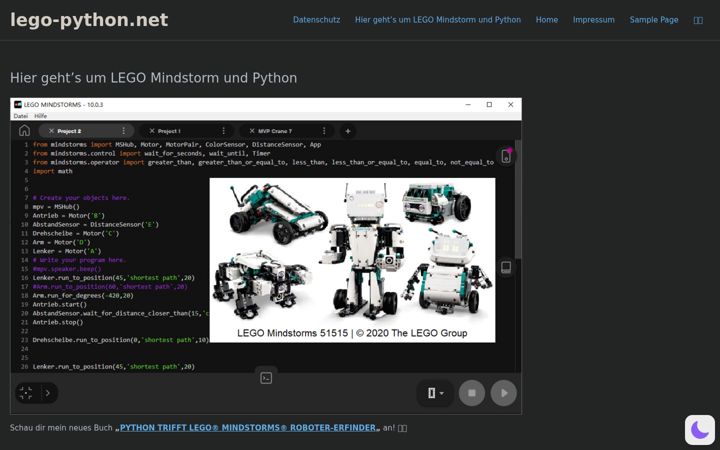
Task: Open the book link 'PYTHON TRIFFT LEGO MINDSTORMS ROBOTER-ERFINDER'
Action: [x=248, y=428]
